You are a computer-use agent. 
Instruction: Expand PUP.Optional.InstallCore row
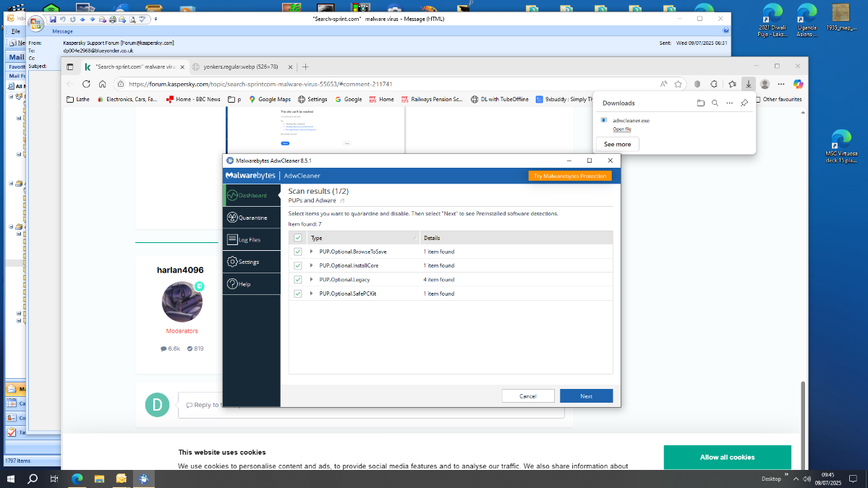point(312,265)
